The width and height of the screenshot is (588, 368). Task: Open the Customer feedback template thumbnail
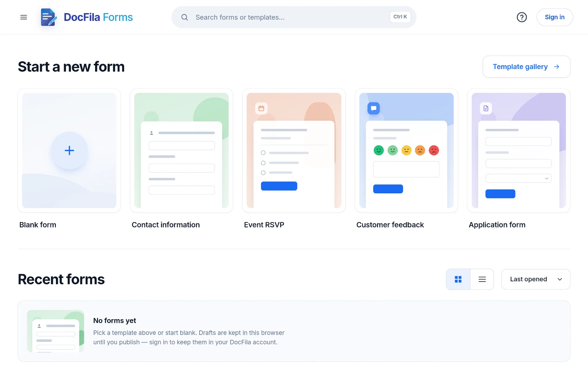[x=406, y=150]
